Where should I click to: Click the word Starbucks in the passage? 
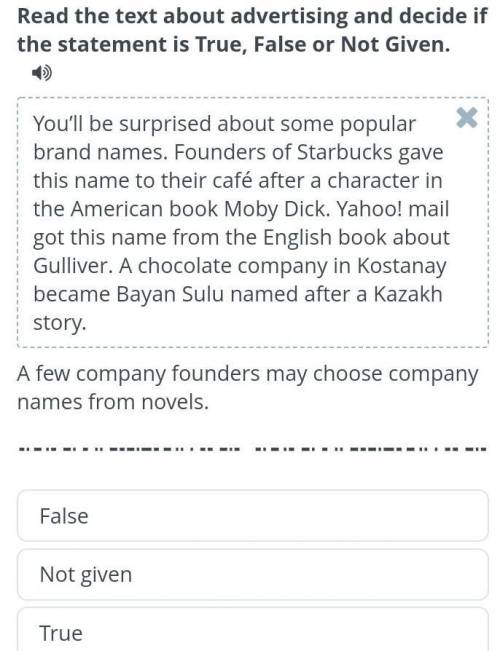[x=344, y=152]
